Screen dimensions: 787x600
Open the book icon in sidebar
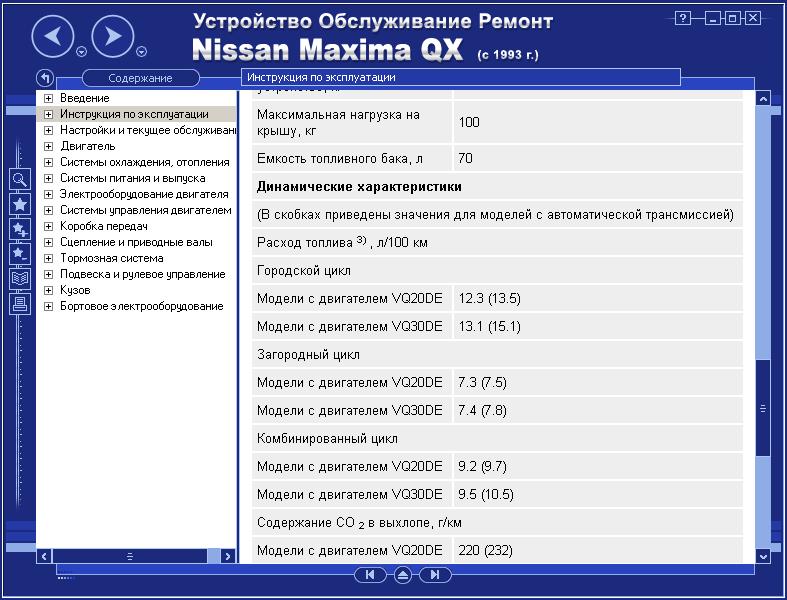tap(20, 279)
